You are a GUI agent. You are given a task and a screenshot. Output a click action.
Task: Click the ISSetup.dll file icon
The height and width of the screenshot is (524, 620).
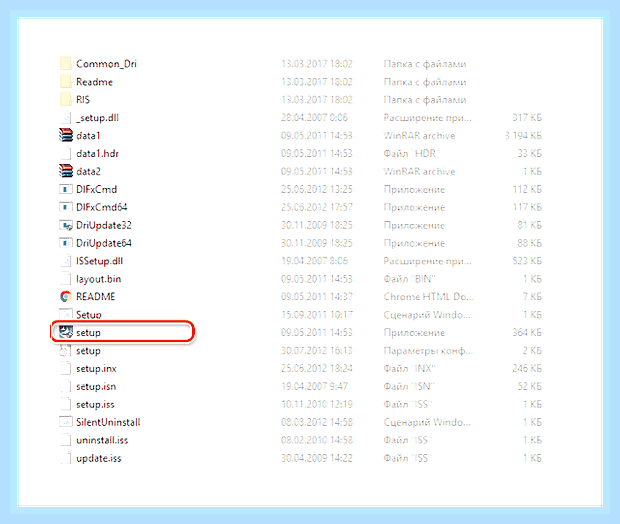66,261
